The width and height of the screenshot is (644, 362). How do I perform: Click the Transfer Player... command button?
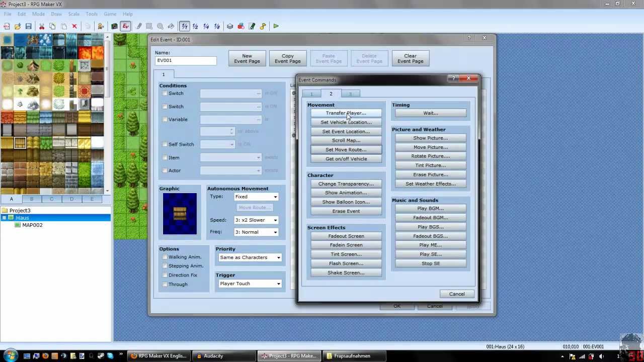click(x=346, y=113)
